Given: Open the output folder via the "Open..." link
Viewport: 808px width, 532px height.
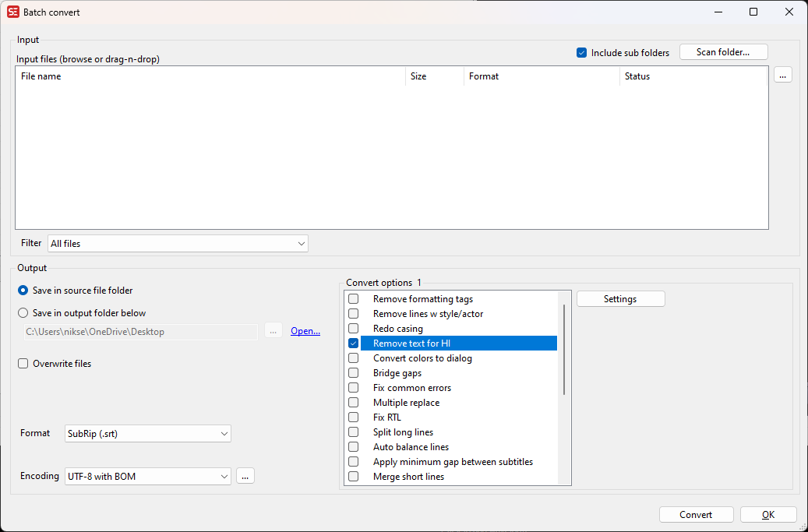Looking at the screenshot, I should click(305, 330).
